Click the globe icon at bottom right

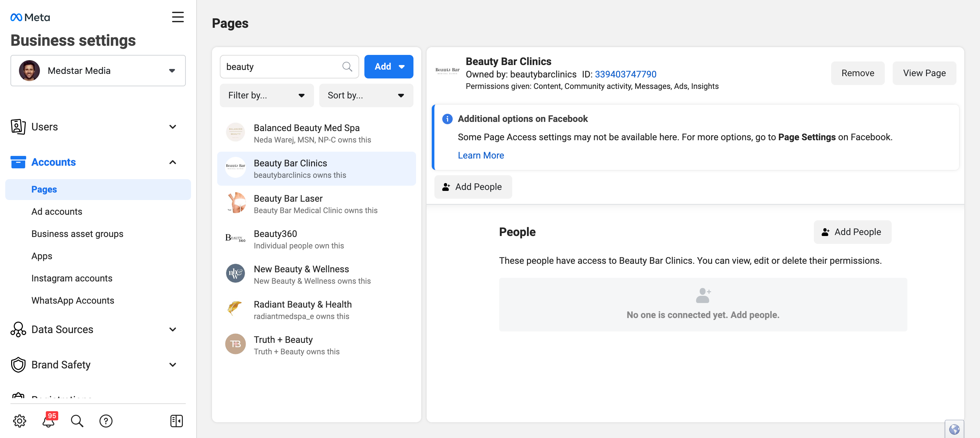[954, 429]
